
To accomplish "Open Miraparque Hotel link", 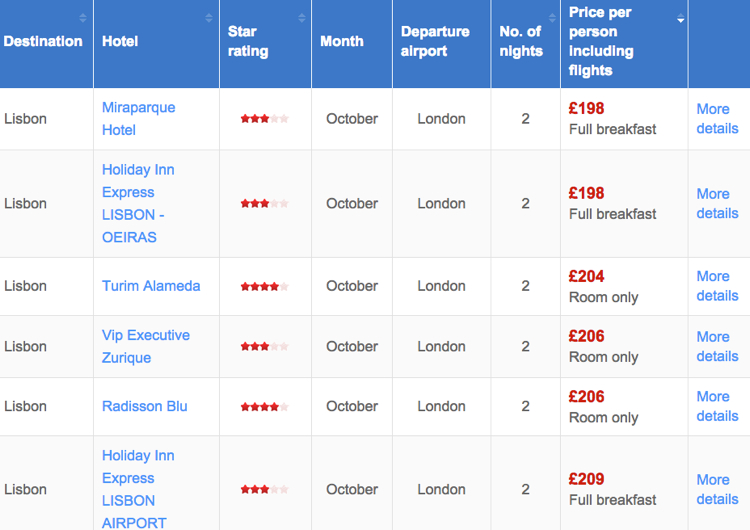I will (x=139, y=119).
